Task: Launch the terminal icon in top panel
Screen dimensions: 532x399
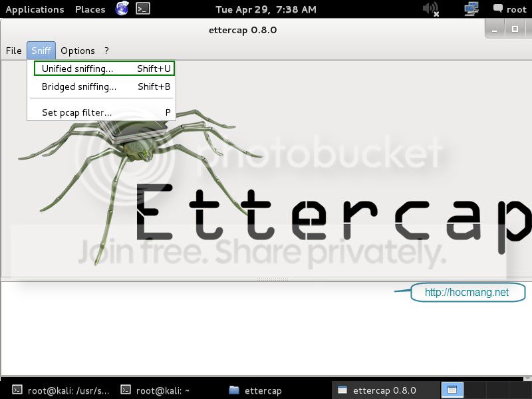Action: 143,9
